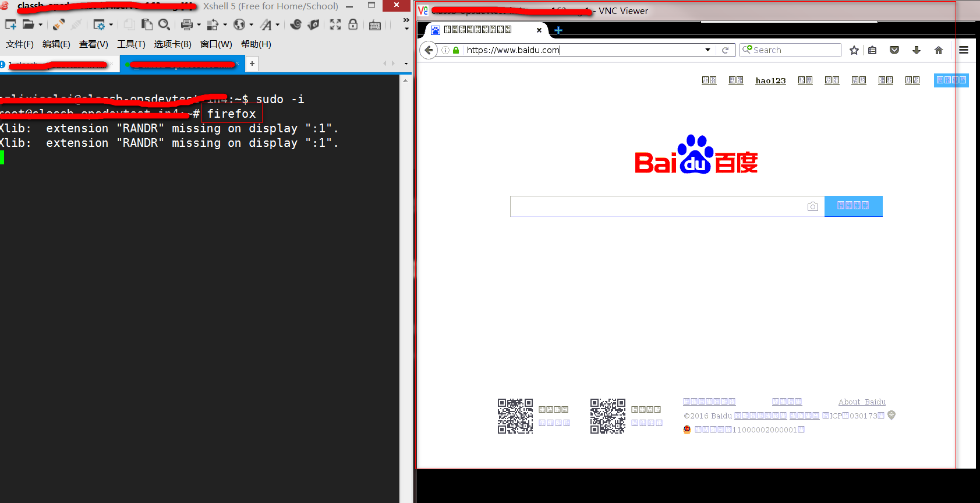Click the green padlock in Firefox address bar
This screenshot has width=980, height=503.
pyautogui.click(x=456, y=50)
